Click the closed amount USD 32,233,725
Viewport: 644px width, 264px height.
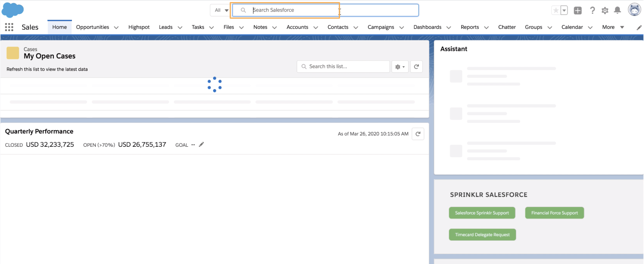(x=50, y=145)
